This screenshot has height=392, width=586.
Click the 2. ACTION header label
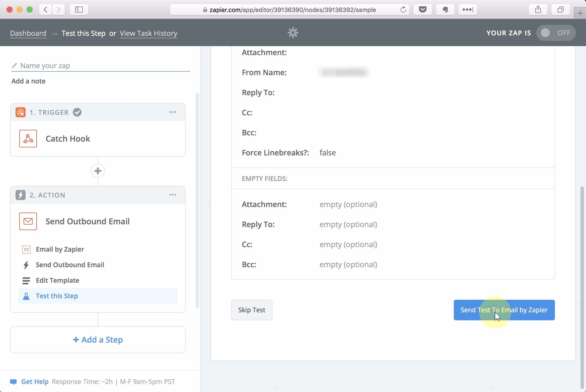pos(47,195)
